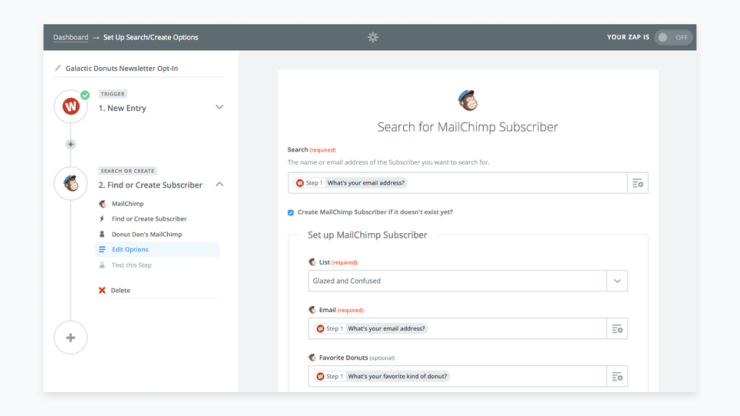The image size is (740, 416).
Task: Add a step between trigger and action
Action: [71, 144]
